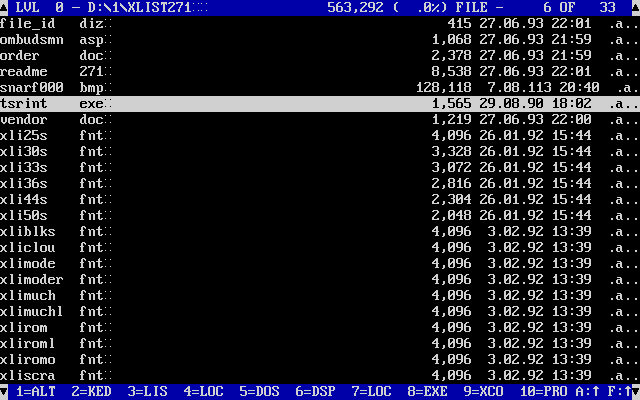Click the up arrow at top-right corner
Image resolution: width=640 pixels, height=400 pixels.
[x=635, y=7]
